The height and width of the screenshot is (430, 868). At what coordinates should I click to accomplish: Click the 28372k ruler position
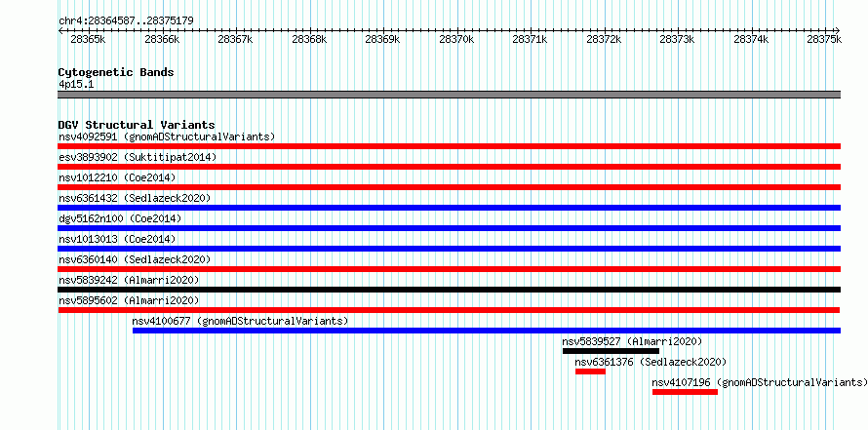click(x=604, y=39)
